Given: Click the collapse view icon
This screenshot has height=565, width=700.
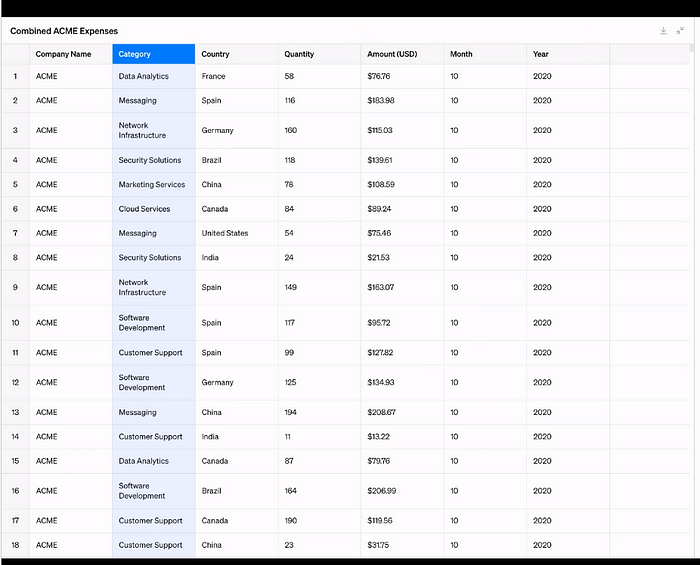Looking at the screenshot, I should click(680, 31).
